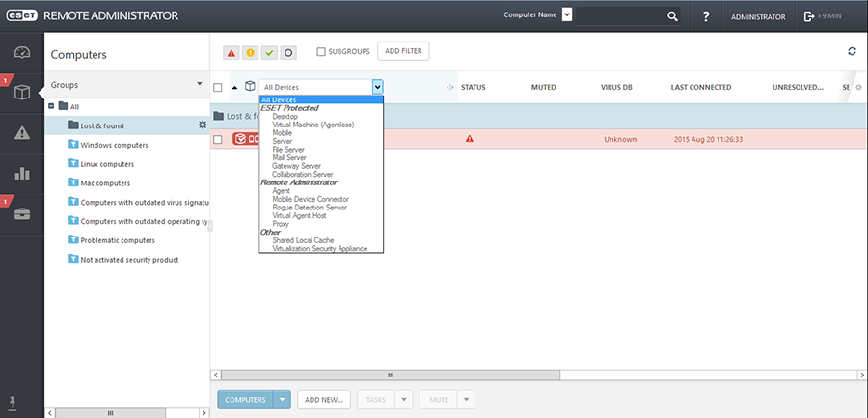
Task: Open the Dashboard sidebar icon
Action: pyautogui.click(x=22, y=53)
